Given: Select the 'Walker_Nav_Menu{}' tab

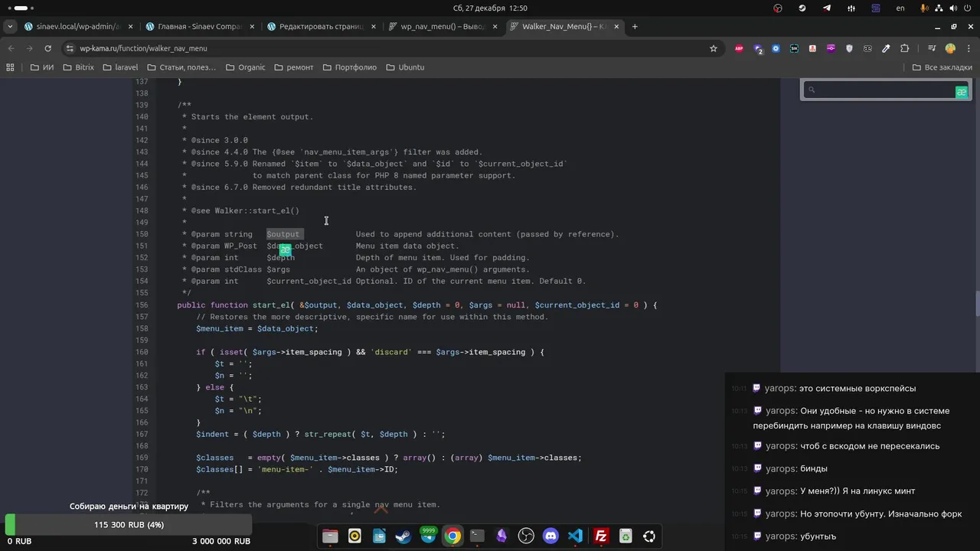Looking at the screenshot, I should (565, 26).
